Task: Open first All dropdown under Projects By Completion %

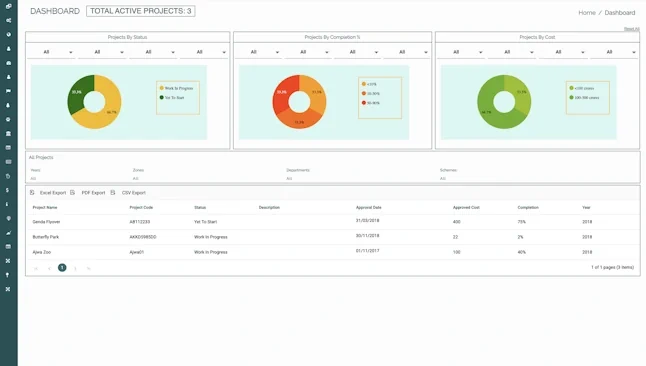Action: (258, 52)
